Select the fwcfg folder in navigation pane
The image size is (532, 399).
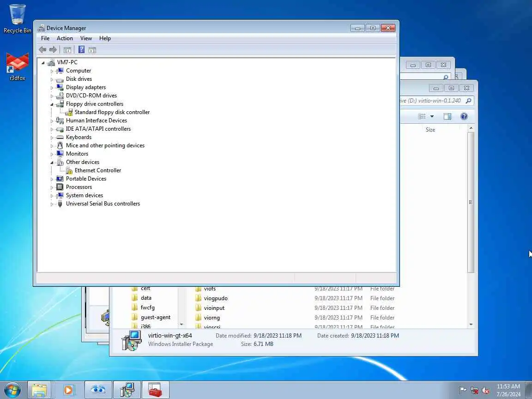pos(148,308)
